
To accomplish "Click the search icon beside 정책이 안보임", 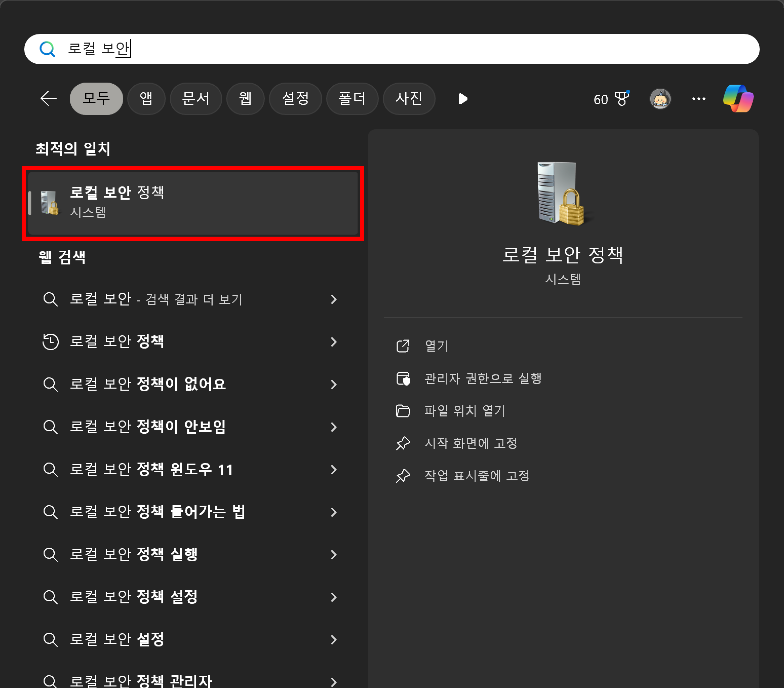I will point(50,427).
